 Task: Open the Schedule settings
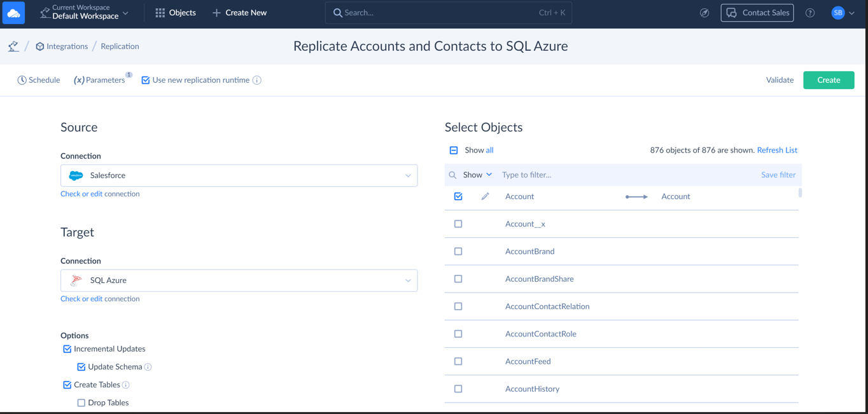[x=39, y=80]
